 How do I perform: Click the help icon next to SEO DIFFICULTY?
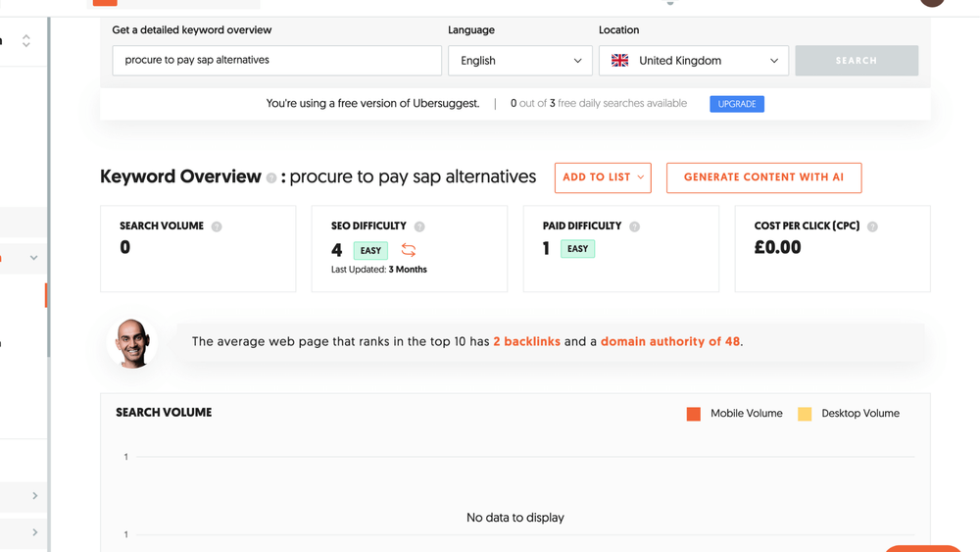coord(419,226)
